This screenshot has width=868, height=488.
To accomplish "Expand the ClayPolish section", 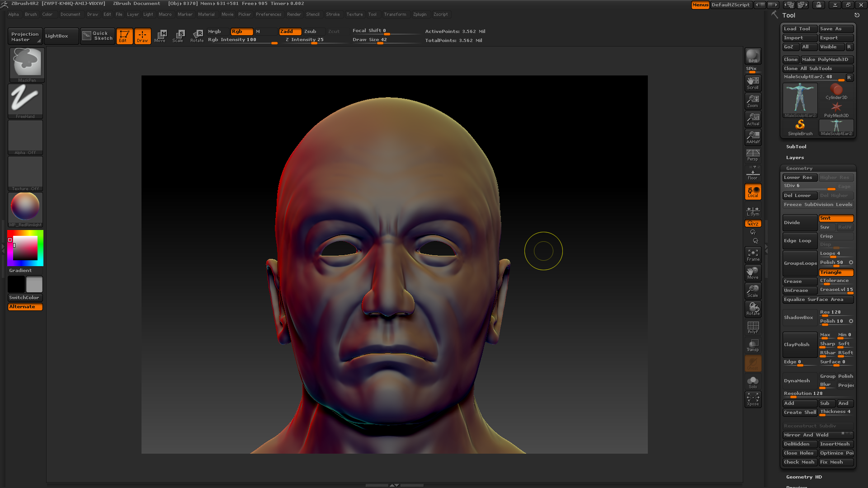I will tap(800, 345).
